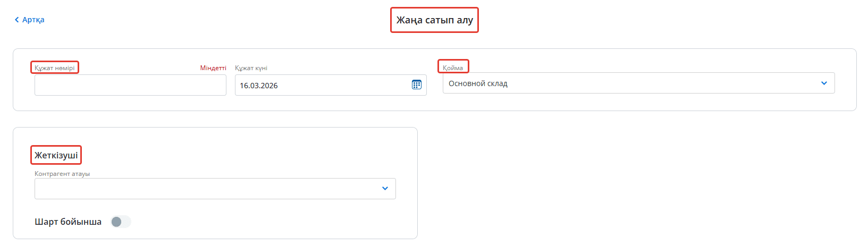Screen dimensions: 868x245
Task: Open the empty Контрагент атауы combo box
Action: coord(207,189)
